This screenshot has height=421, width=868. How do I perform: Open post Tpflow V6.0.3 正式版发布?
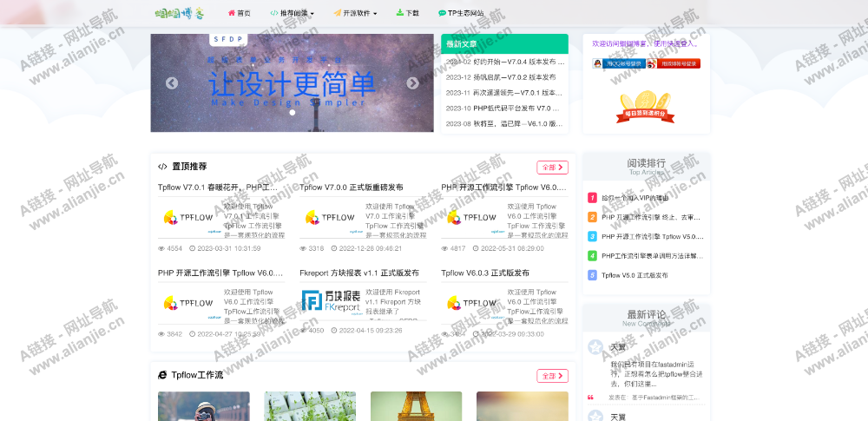tap(485, 273)
